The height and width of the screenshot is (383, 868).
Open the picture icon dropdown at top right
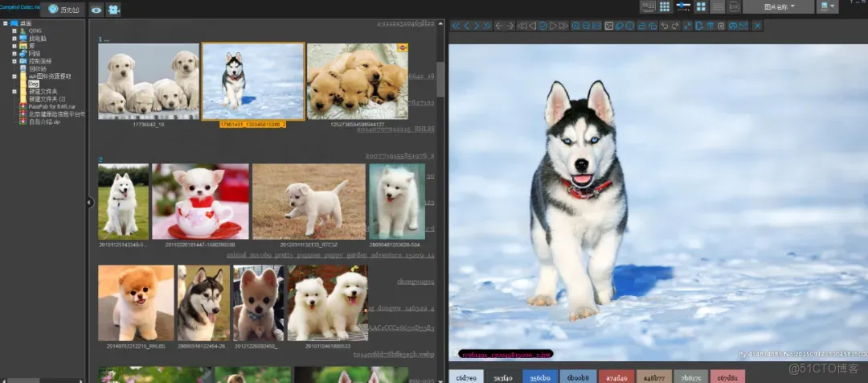click(x=827, y=6)
